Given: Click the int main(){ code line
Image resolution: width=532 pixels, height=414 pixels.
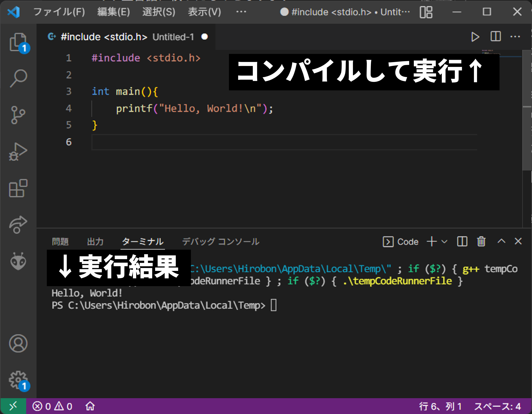Looking at the screenshot, I should (125, 92).
